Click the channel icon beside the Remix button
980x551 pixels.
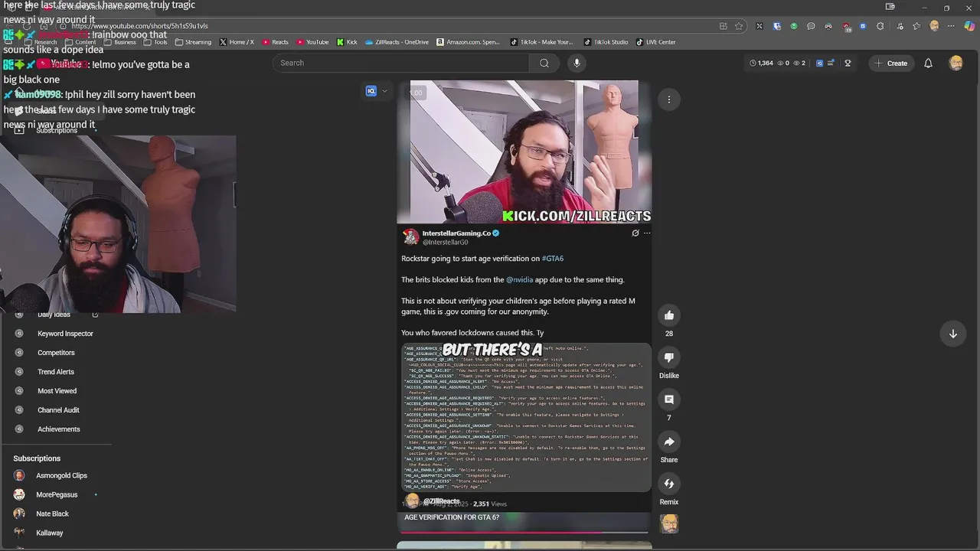click(669, 524)
